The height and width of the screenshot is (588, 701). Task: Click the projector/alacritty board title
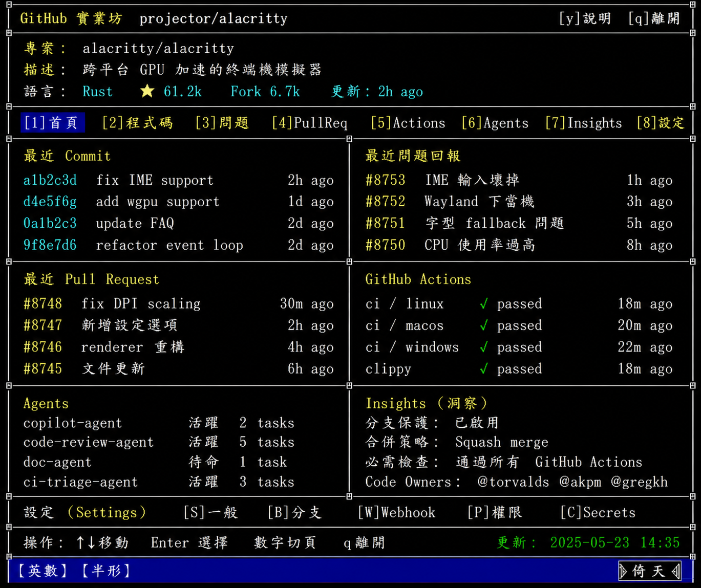click(214, 18)
